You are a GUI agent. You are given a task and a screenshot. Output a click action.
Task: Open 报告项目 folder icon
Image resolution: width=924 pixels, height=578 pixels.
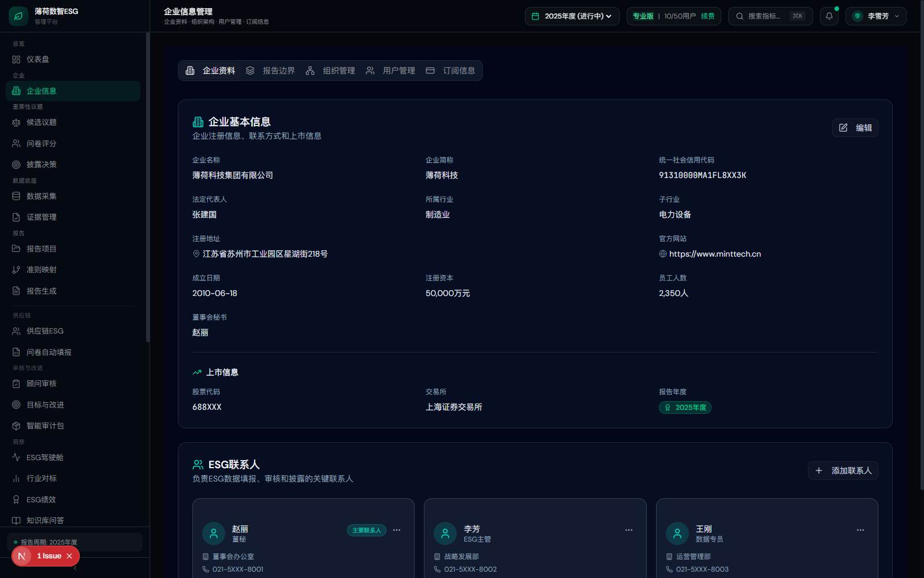(x=16, y=249)
